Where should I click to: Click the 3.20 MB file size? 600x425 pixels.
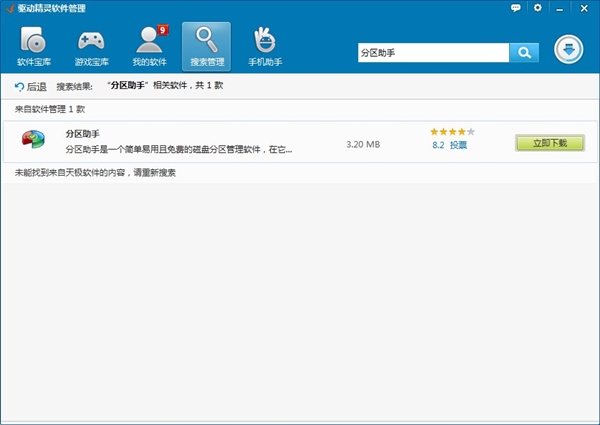[x=363, y=144]
